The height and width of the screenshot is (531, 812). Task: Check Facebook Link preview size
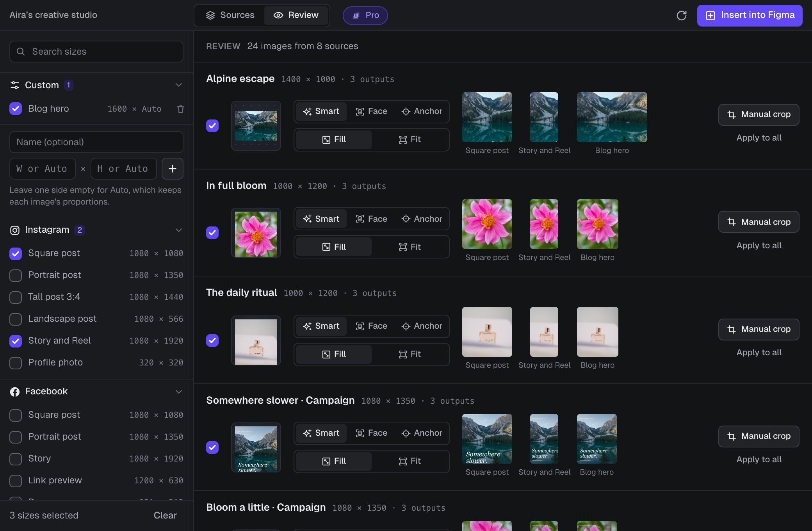16,481
